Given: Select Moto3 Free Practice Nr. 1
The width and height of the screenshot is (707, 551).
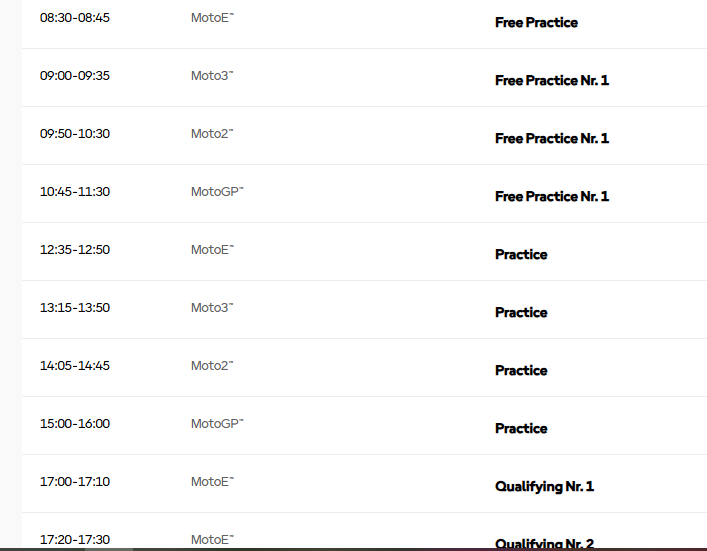Looking at the screenshot, I should click(x=552, y=80).
